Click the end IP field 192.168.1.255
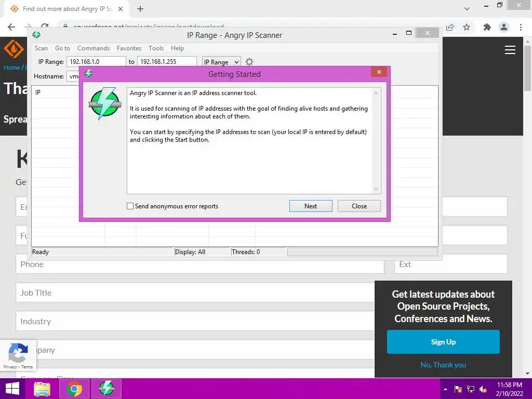The width and height of the screenshot is (532, 399). [x=167, y=62]
